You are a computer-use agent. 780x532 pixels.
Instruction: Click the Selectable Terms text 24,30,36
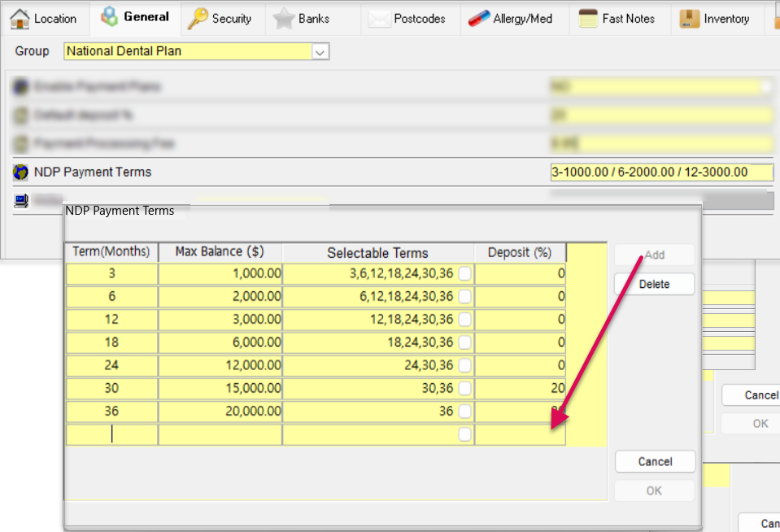(429, 365)
